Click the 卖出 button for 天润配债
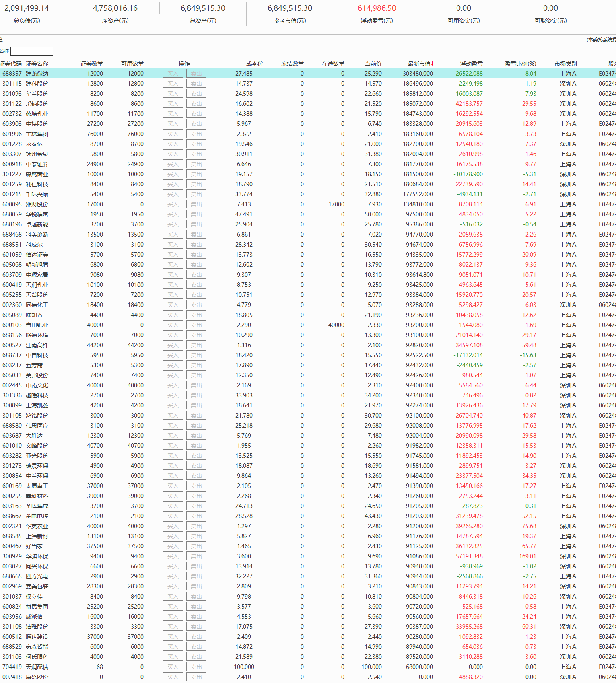616x683 pixels. pos(196,667)
